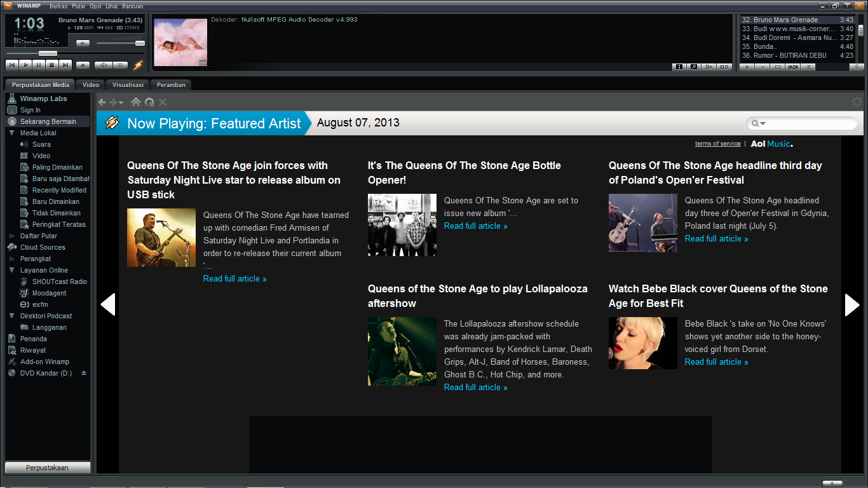Expand the Daftar Putar tree node
This screenshot has height=488, width=868.
12,236
